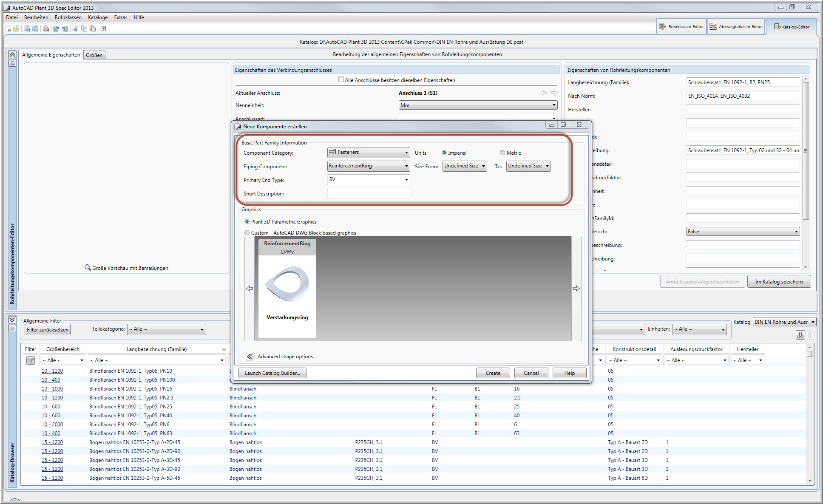Viewport: 823px width, 504px height.
Task: Open the Katalog dropdown DIN EN Rohre
Action: pyautogui.click(x=785, y=322)
